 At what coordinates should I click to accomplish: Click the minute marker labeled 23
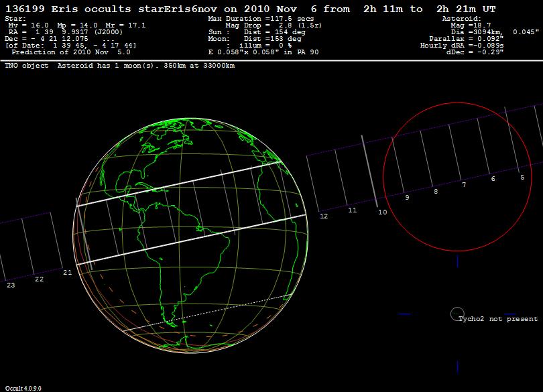11,285
